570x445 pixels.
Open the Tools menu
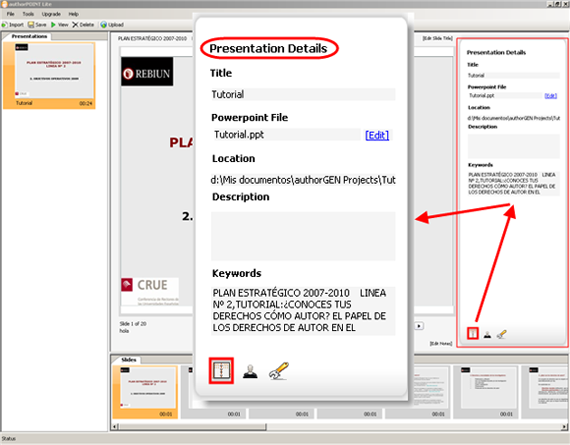click(28, 14)
